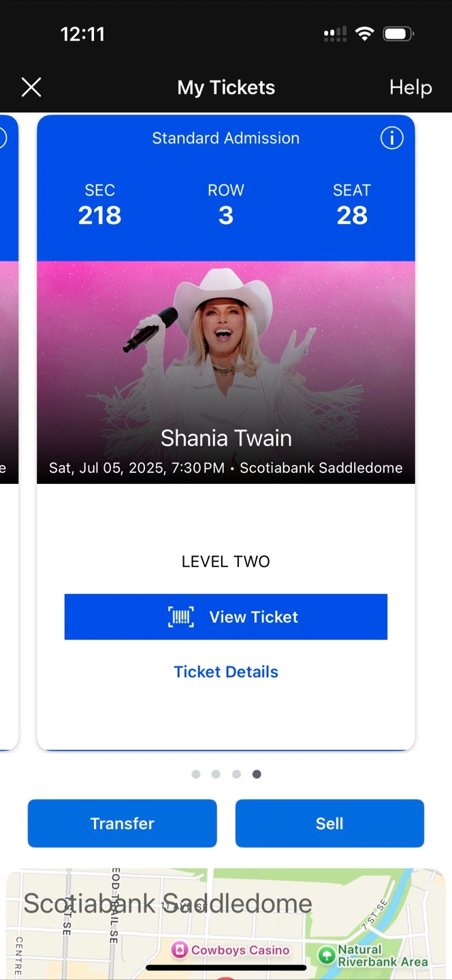Close My Tickets with the X icon
This screenshot has height=980, width=452.
[x=31, y=87]
